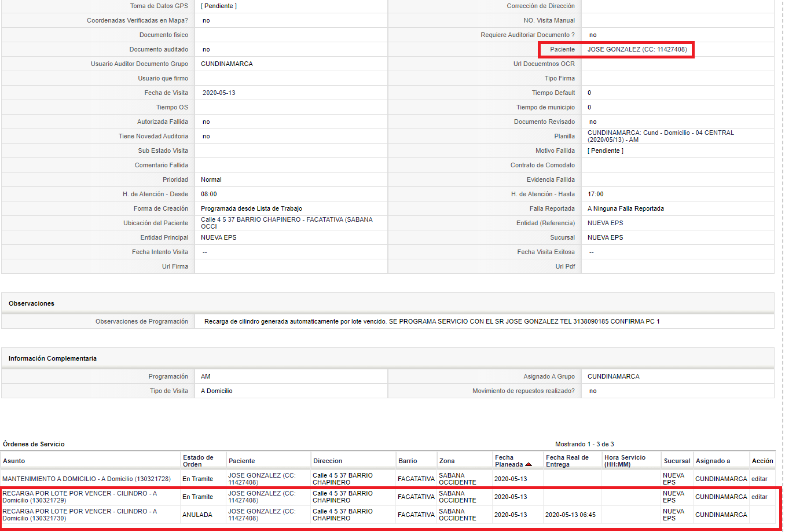
Task: Click Entidad (Referencia) value NUEVA EPS
Action: click(606, 223)
